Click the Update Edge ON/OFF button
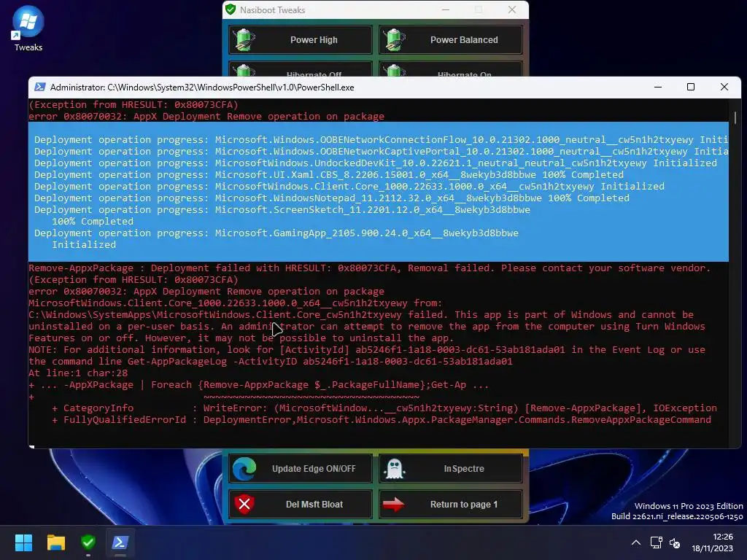Viewport: 747px width, 560px height. (x=300, y=469)
